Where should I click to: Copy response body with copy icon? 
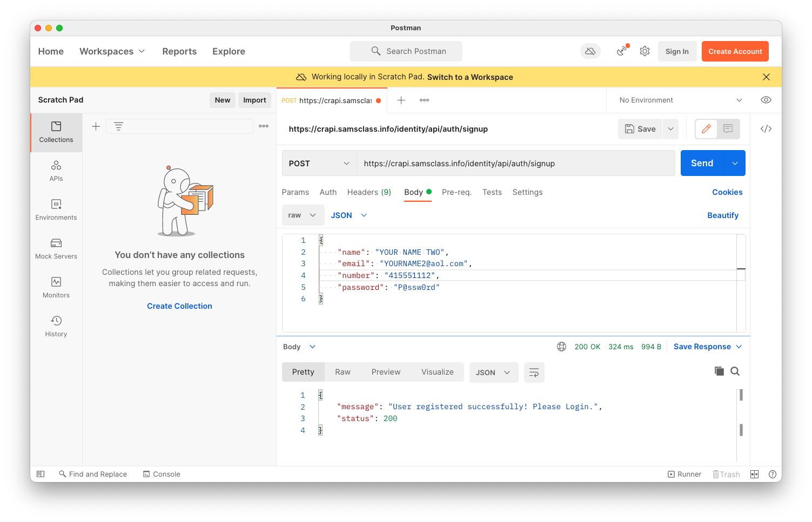tap(719, 371)
